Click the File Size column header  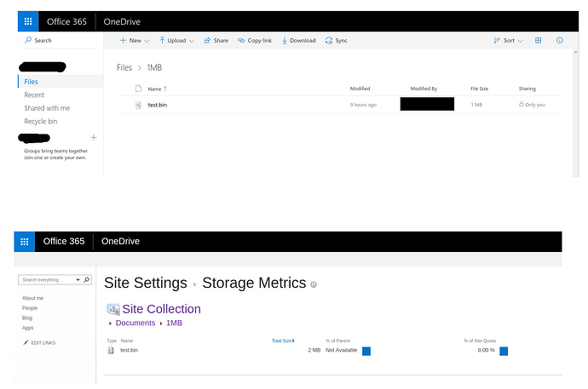480,89
